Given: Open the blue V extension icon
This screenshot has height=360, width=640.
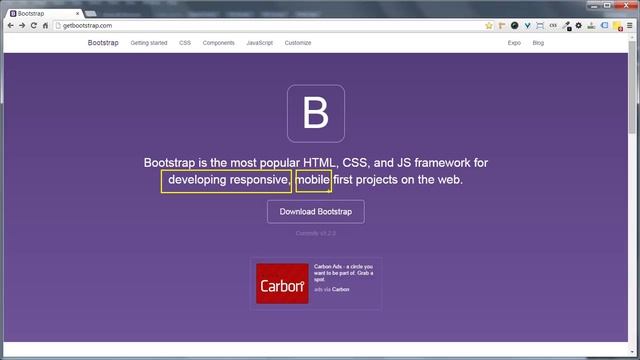Looking at the screenshot, I should (527, 25).
